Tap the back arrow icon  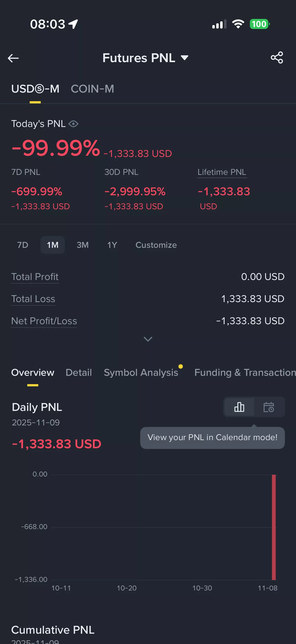pyautogui.click(x=13, y=58)
